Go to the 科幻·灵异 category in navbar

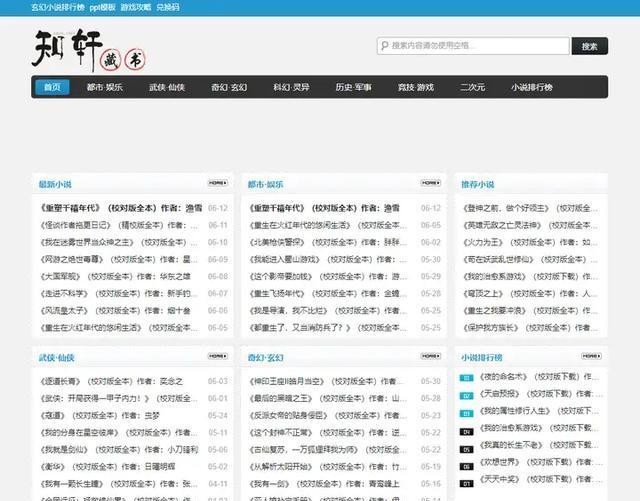291,87
